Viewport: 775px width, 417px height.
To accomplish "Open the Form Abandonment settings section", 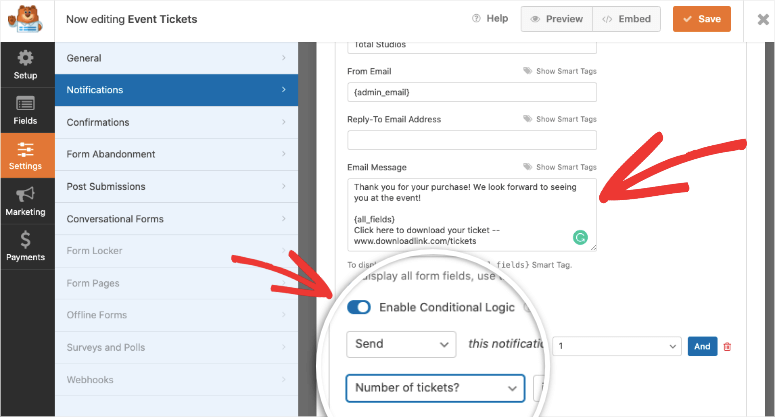I will (x=176, y=154).
